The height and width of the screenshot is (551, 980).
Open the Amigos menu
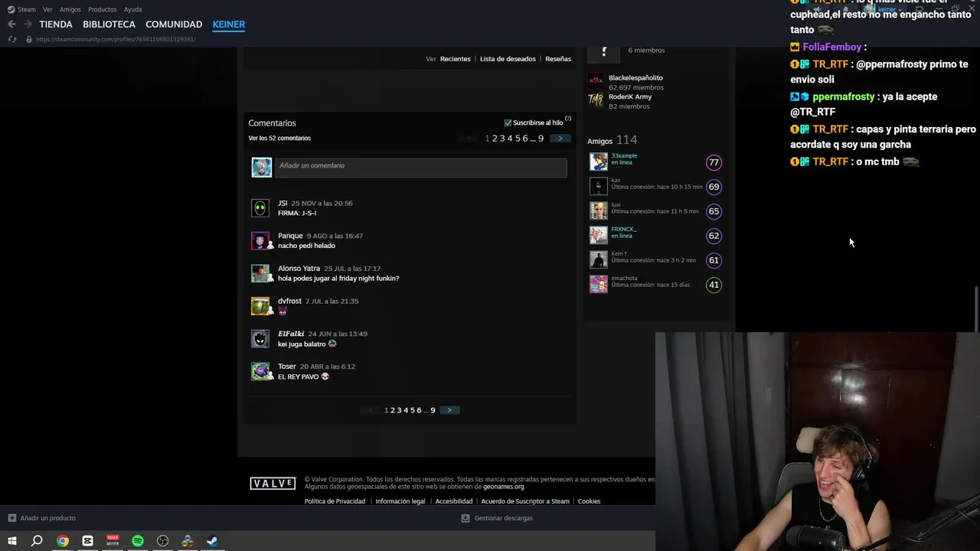(70, 9)
